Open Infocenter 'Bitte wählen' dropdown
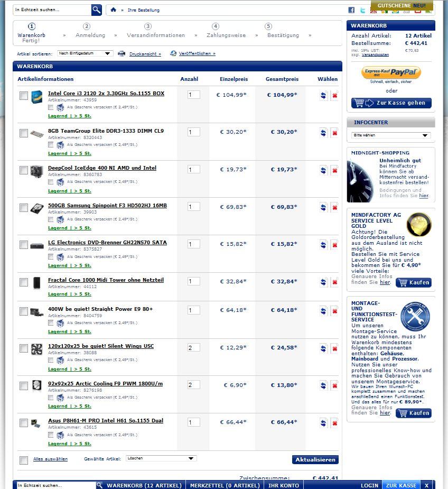The width and height of the screenshot is (448, 489). 391,135
